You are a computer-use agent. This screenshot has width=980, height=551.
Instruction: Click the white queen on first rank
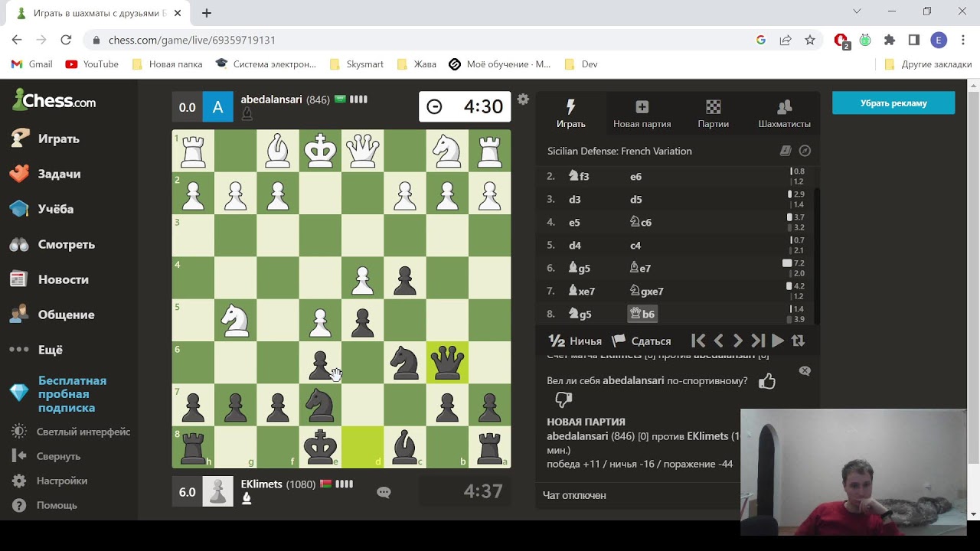[x=362, y=152]
